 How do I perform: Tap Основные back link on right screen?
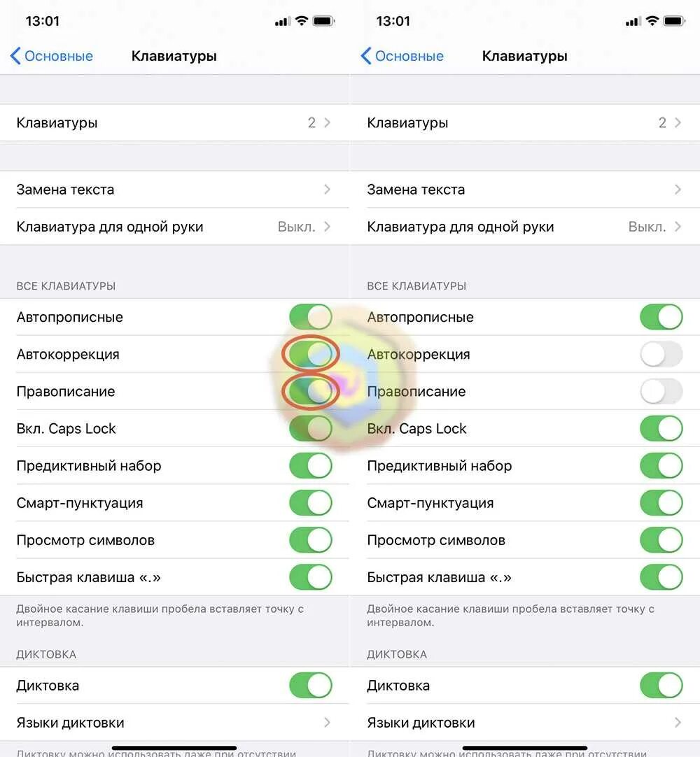(409, 57)
